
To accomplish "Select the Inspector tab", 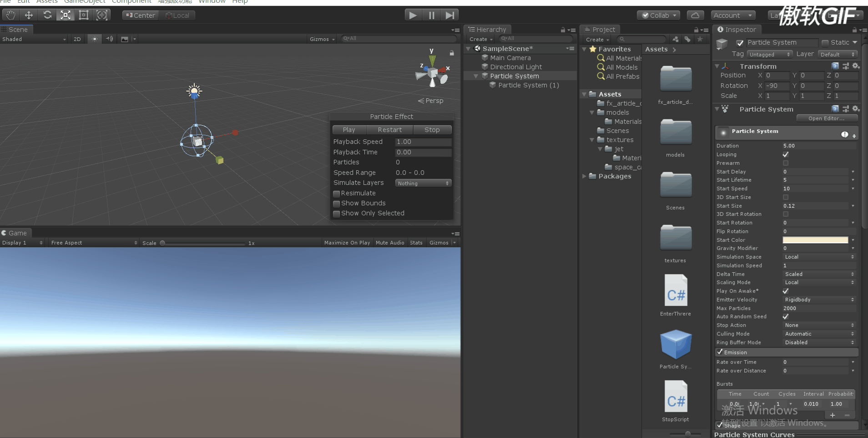I will [x=737, y=30].
